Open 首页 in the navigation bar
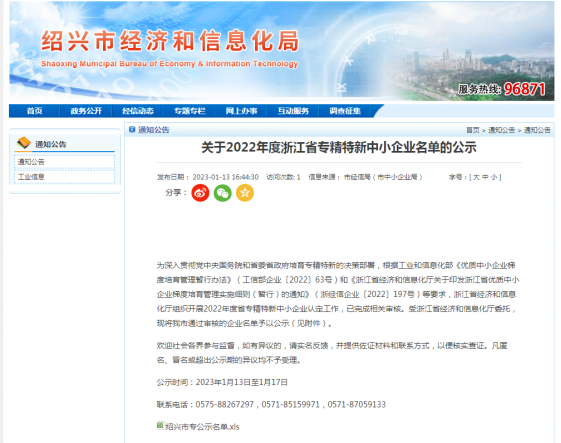561x443 pixels. (35, 111)
